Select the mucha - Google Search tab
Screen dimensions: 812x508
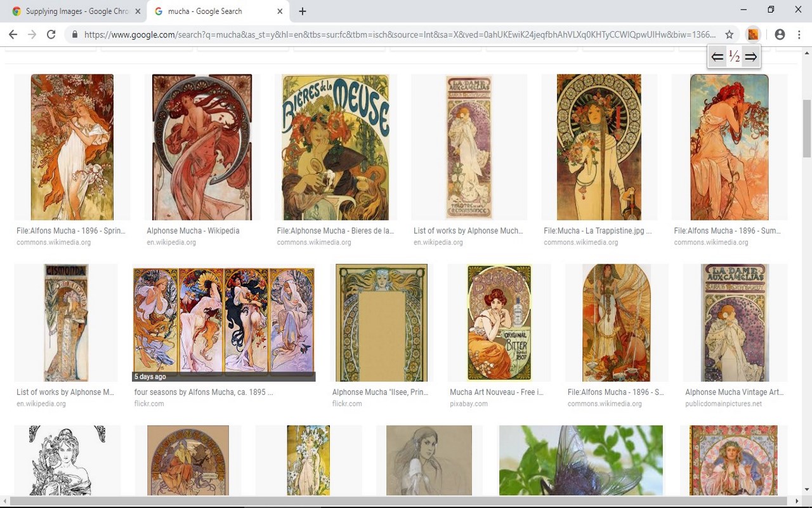218,11
